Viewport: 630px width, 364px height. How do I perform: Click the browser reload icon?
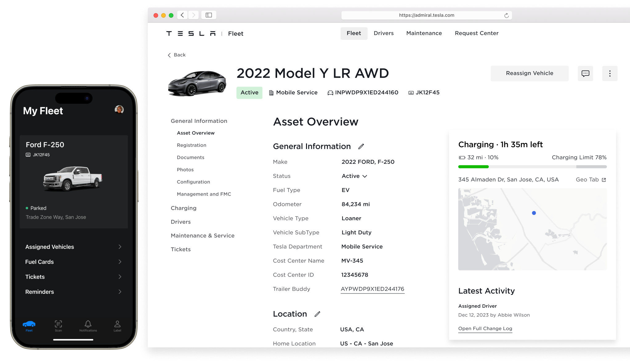(x=507, y=15)
